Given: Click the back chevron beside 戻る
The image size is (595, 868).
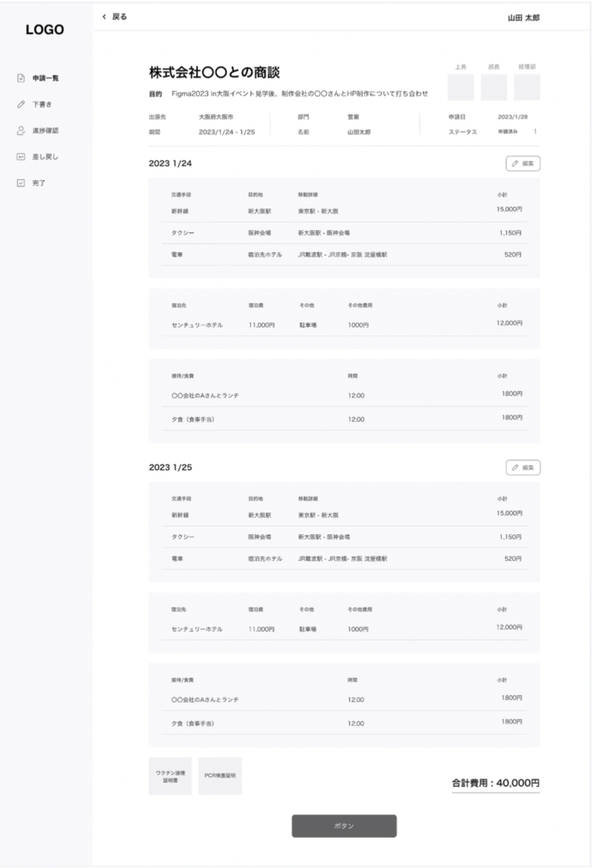Looking at the screenshot, I should coord(104,17).
